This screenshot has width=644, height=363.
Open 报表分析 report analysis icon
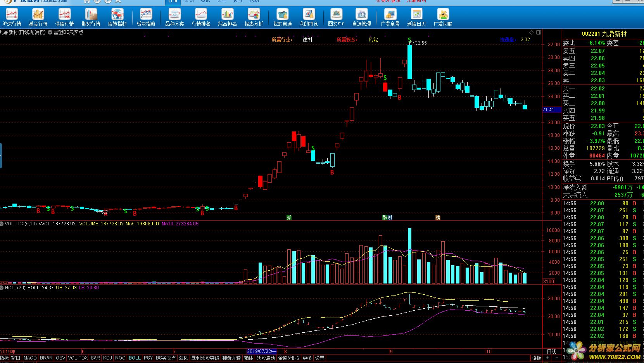pos(254,17)
